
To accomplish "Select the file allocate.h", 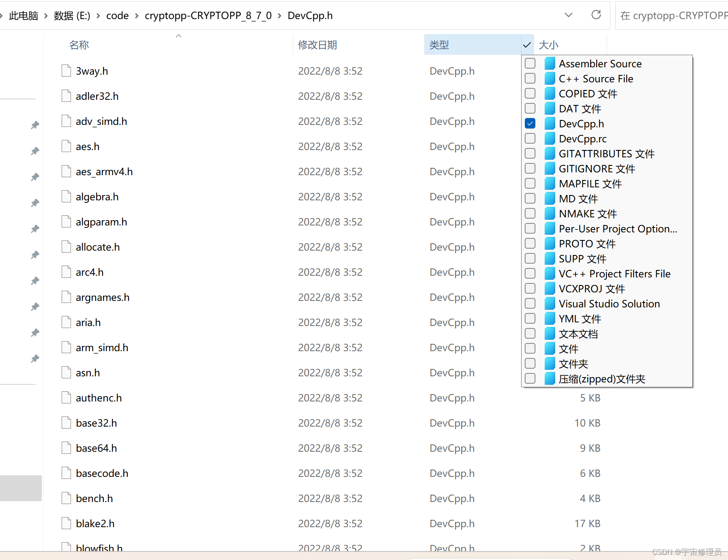I will [x=98, y=247].
